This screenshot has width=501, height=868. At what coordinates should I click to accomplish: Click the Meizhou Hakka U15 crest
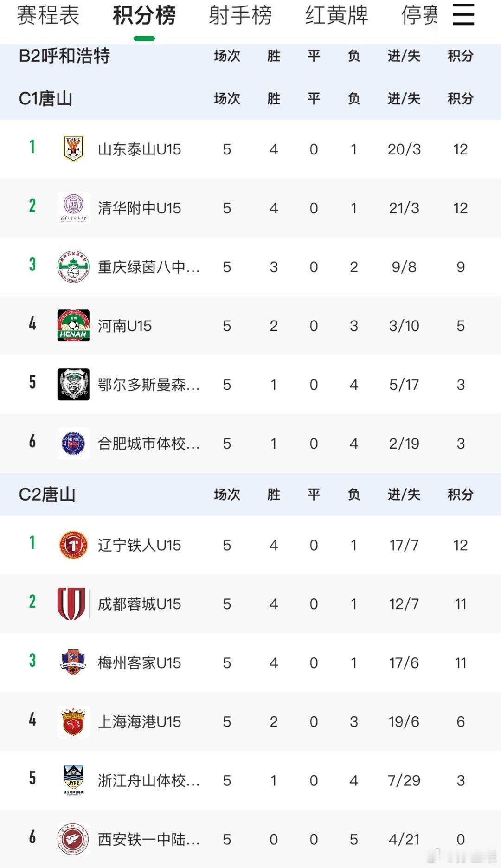click(73, 662)
